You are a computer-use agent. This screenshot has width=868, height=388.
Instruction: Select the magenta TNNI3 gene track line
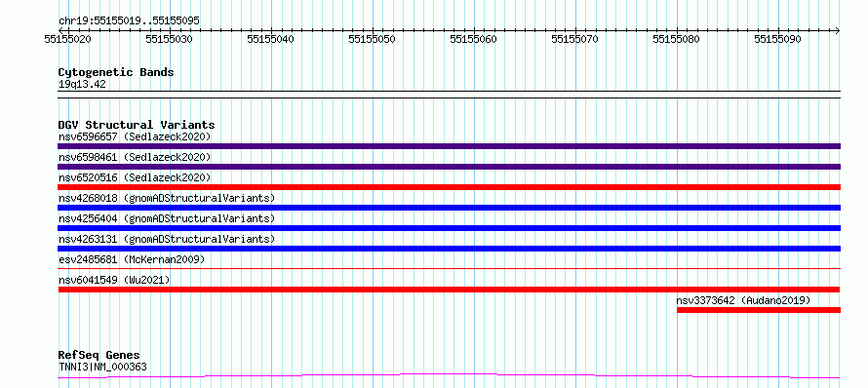point(449,376)
